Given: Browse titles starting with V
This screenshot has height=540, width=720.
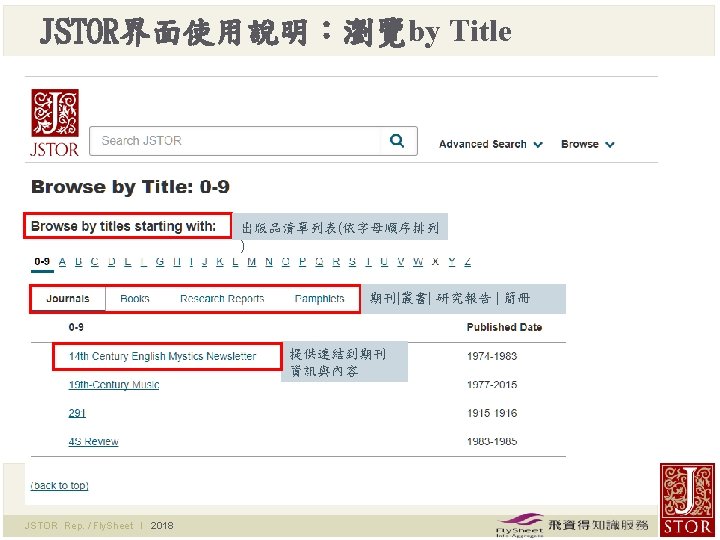Looking at the screenshot, I should 401,262.
